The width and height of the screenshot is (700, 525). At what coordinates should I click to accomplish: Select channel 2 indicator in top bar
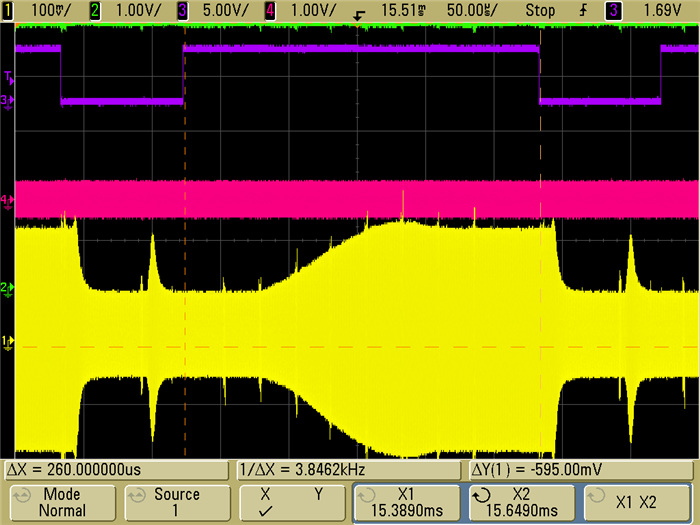[95, 10]
